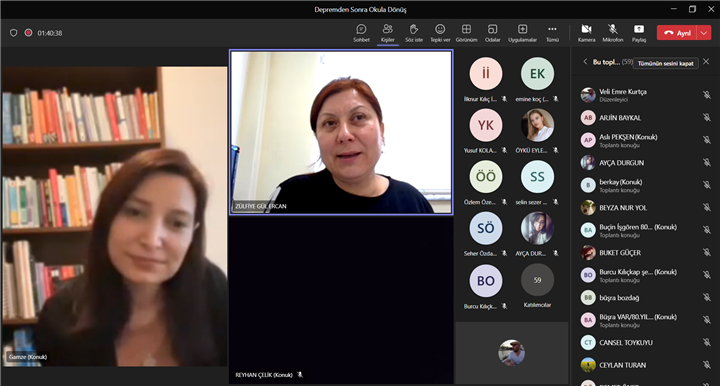Select participant AYÇA DURGUN in list
Viewport: 720px width, 386px height.
coord(646,162)
